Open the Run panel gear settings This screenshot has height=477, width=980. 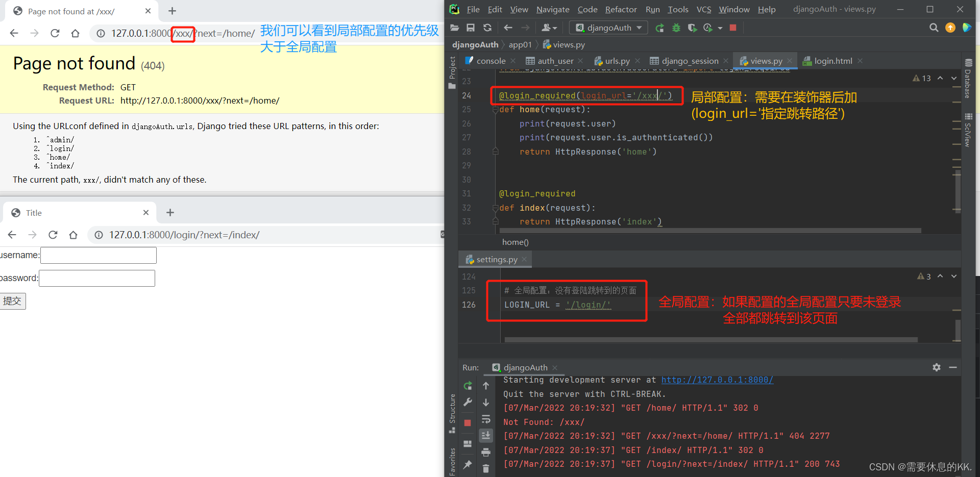(937, 367)
